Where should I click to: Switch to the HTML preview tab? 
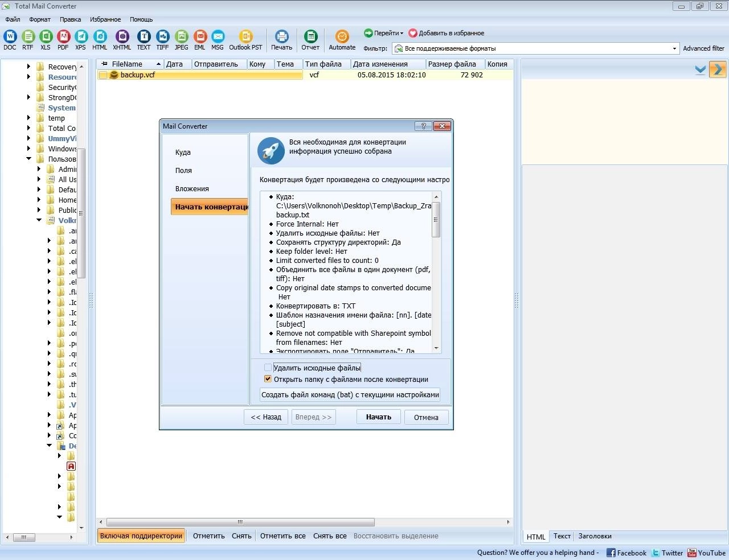point(536,537)
